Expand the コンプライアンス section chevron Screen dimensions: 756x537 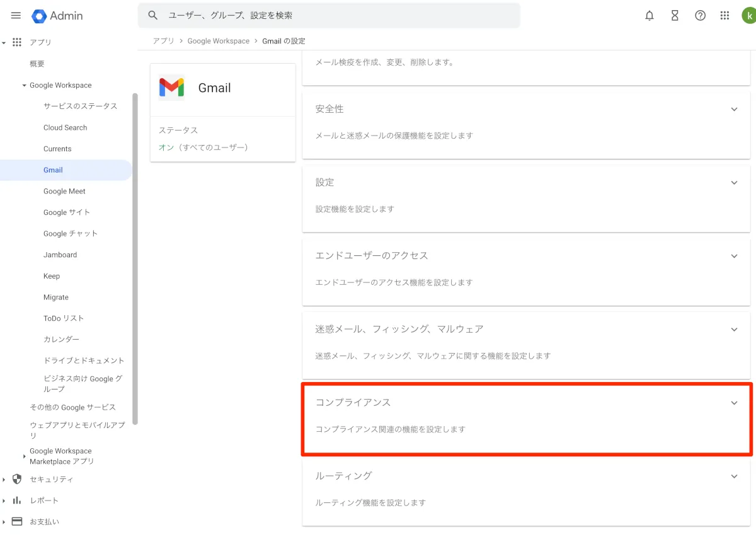(734, 403)
